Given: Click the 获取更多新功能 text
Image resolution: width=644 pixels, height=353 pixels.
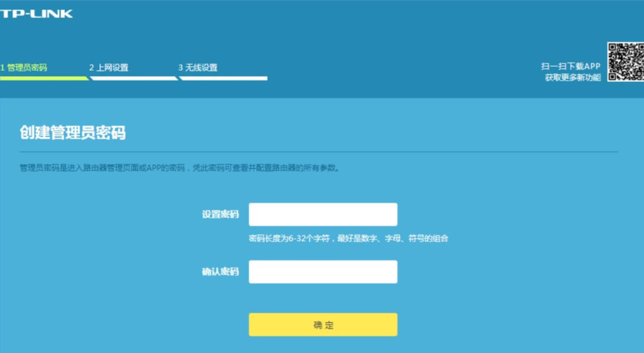Looking at the screenshot, I should click(573, 78).
